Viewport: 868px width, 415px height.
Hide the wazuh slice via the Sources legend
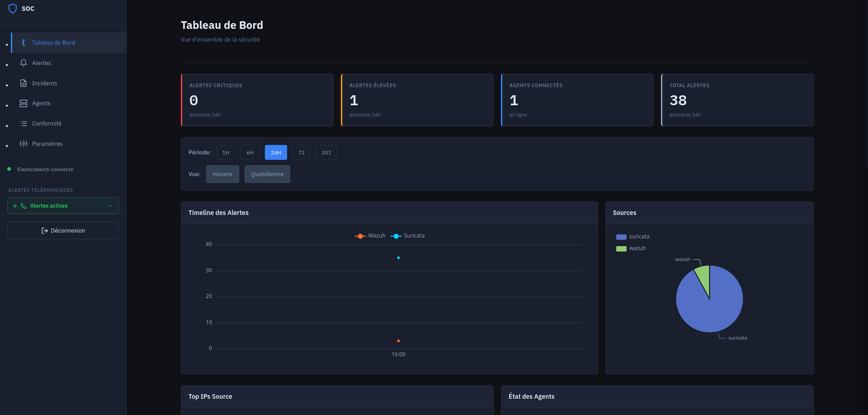tap(630, 248)
